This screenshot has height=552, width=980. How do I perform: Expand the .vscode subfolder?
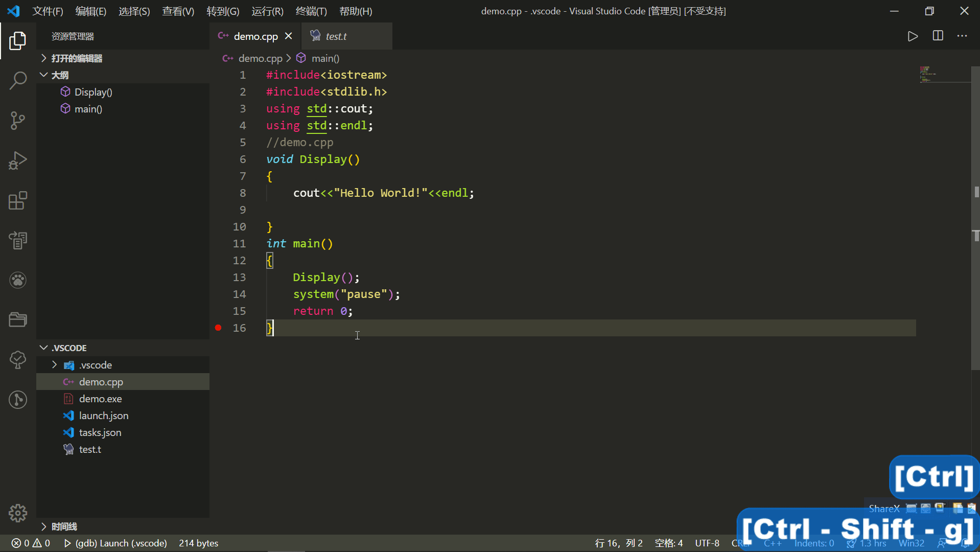click(123, 365)
